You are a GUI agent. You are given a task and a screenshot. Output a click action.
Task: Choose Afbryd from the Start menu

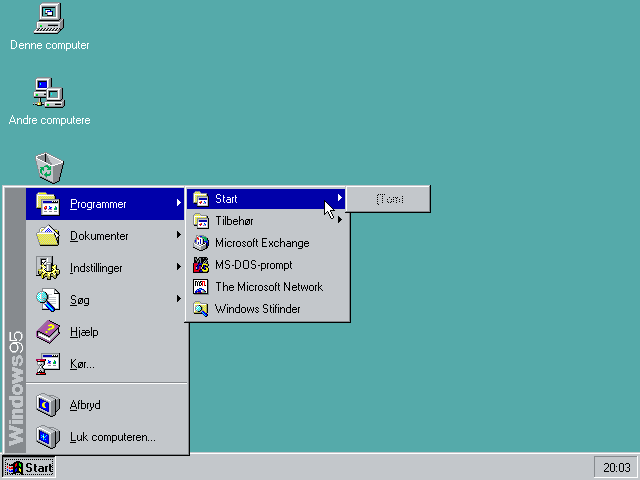[105, 405]
